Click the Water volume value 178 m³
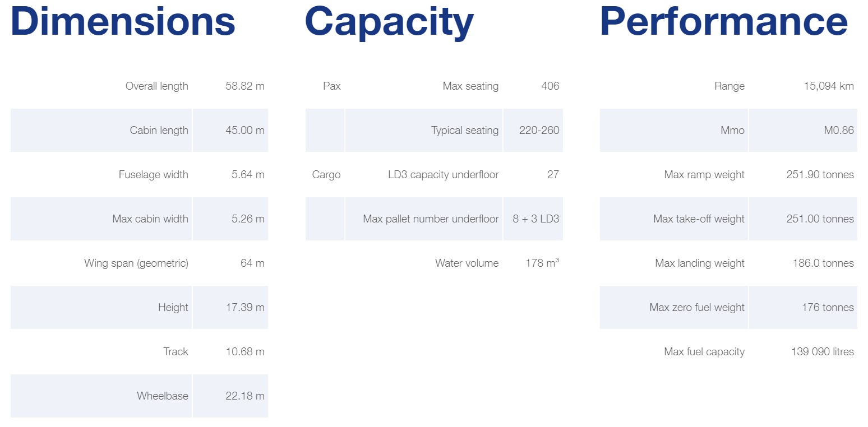This screenshot has height=427, width=868. tap(542, 263)
